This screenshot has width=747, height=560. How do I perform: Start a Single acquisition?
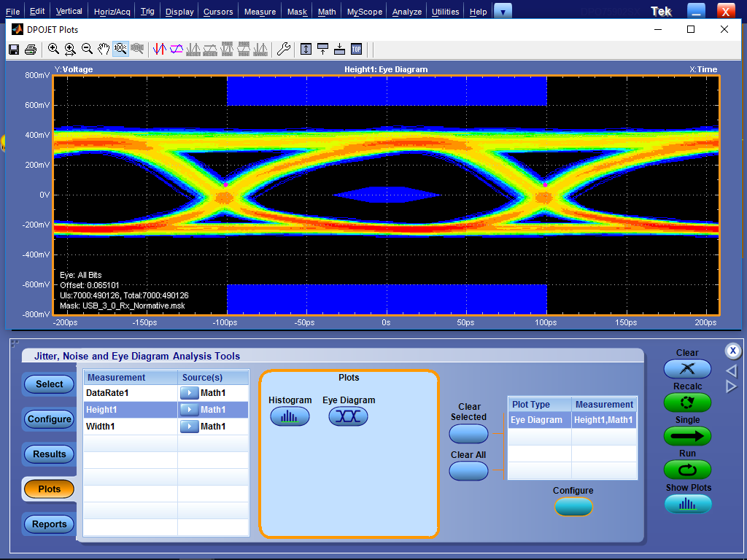tap(687, 436)
